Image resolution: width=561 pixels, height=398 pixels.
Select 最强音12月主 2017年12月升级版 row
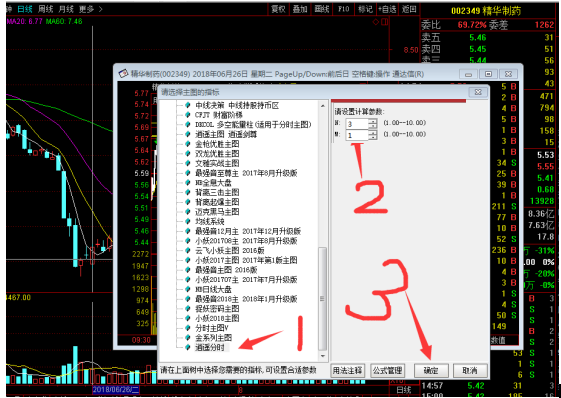click(x=248, y=231)
